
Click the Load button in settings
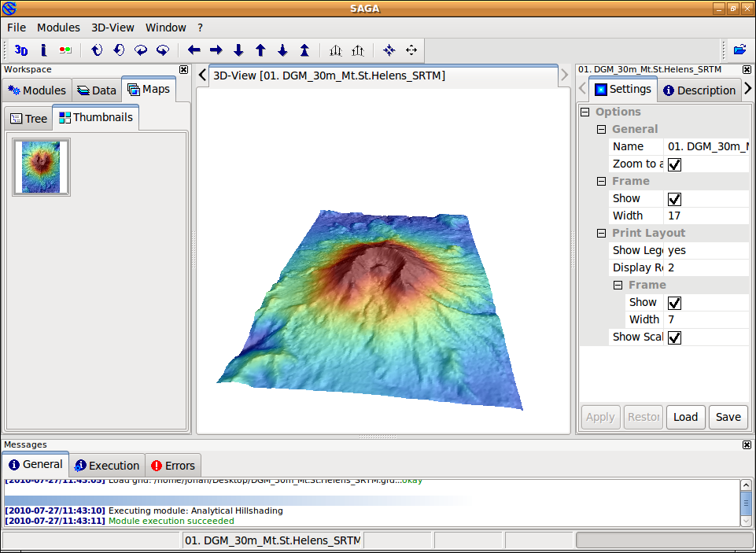pyautogui.click(x=685, y=417)
